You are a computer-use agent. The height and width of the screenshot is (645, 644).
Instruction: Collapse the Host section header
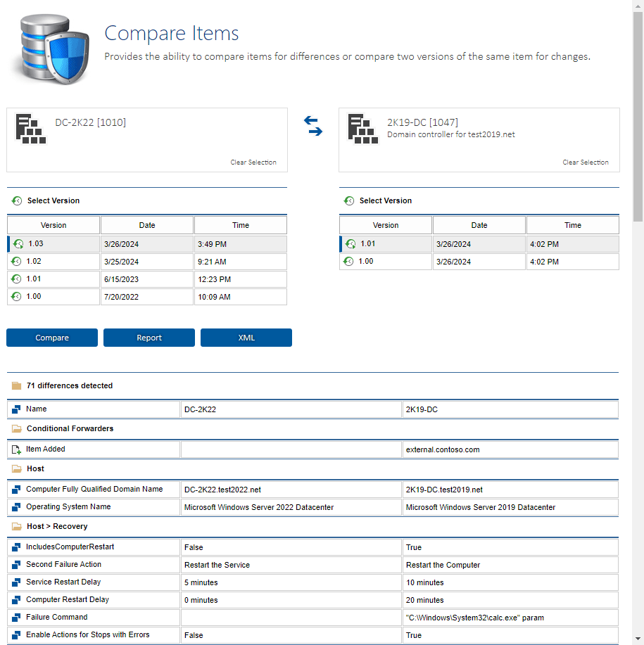click(x=35, y=468)
